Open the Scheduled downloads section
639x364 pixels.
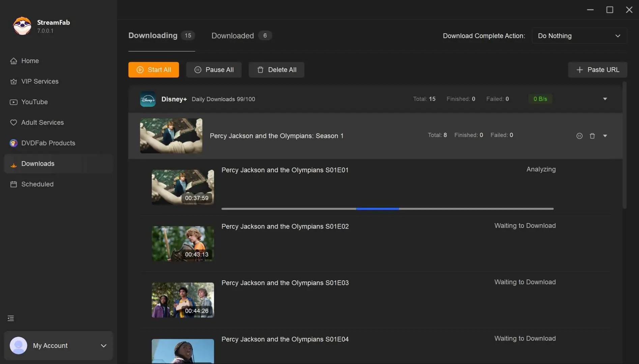click(37, 184)
